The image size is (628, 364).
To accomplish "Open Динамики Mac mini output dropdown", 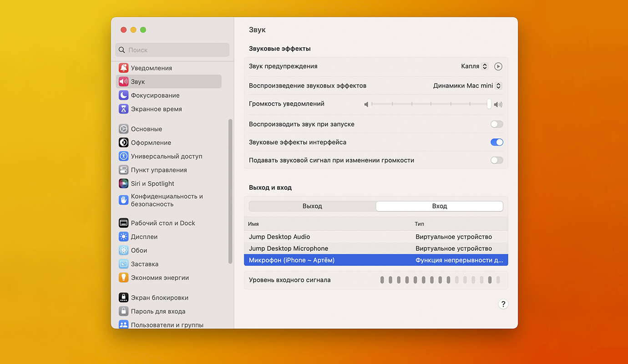I will 467,86.
